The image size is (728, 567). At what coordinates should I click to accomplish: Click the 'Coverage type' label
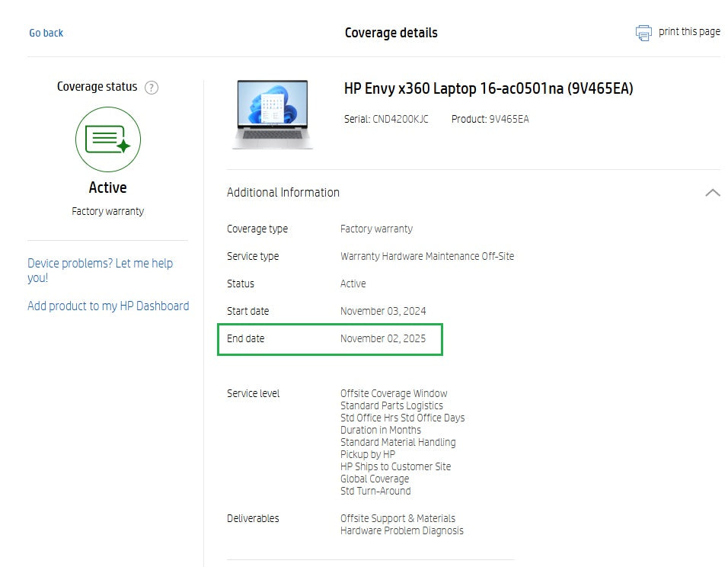(x=257, y=229)
